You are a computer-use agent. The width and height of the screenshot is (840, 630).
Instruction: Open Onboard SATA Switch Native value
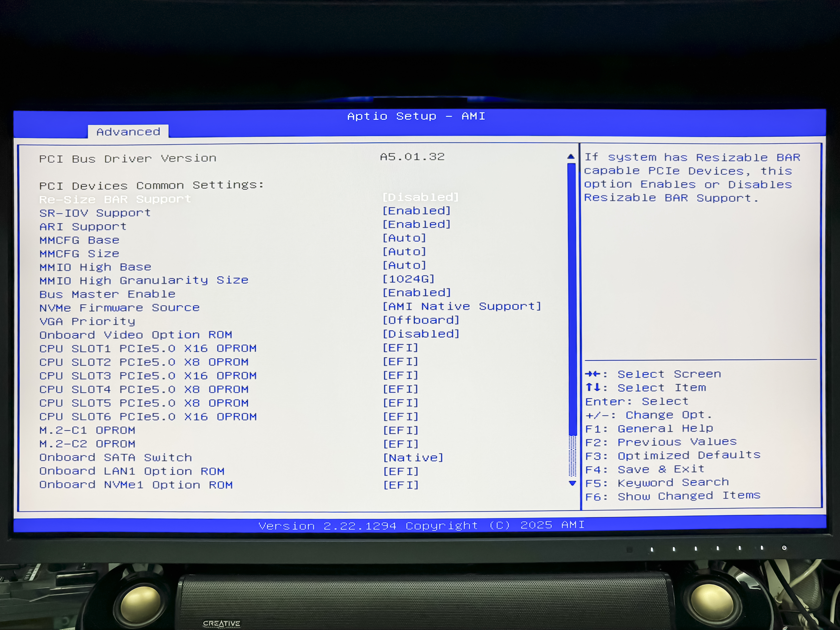pos(413,458)
